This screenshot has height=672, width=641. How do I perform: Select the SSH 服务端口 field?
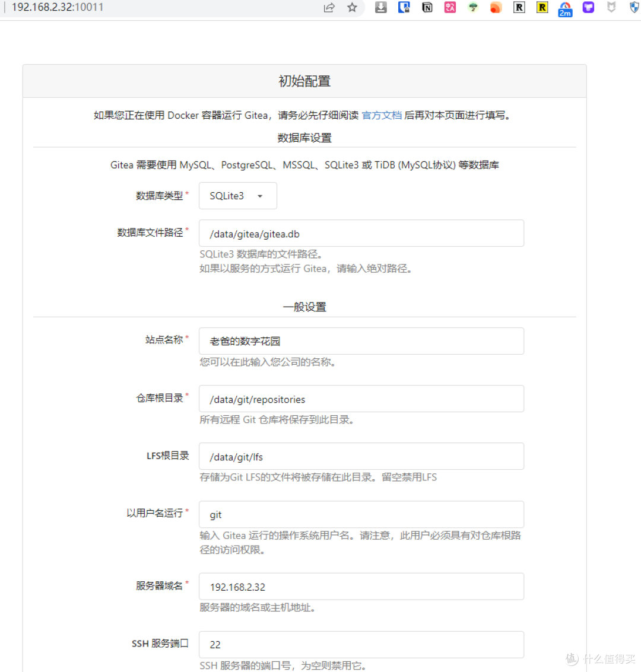click(x=361, y=644)
